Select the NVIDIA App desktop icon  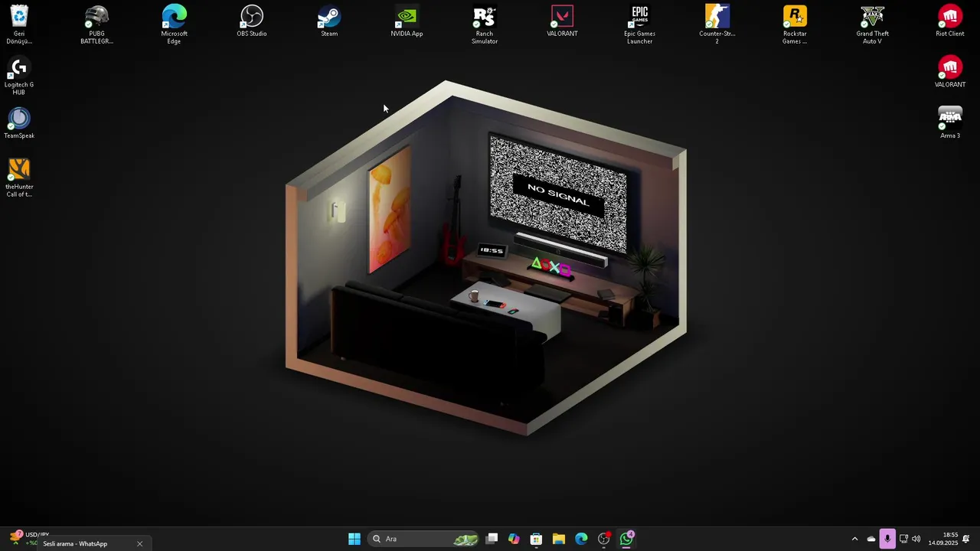[x=407, y=21]
